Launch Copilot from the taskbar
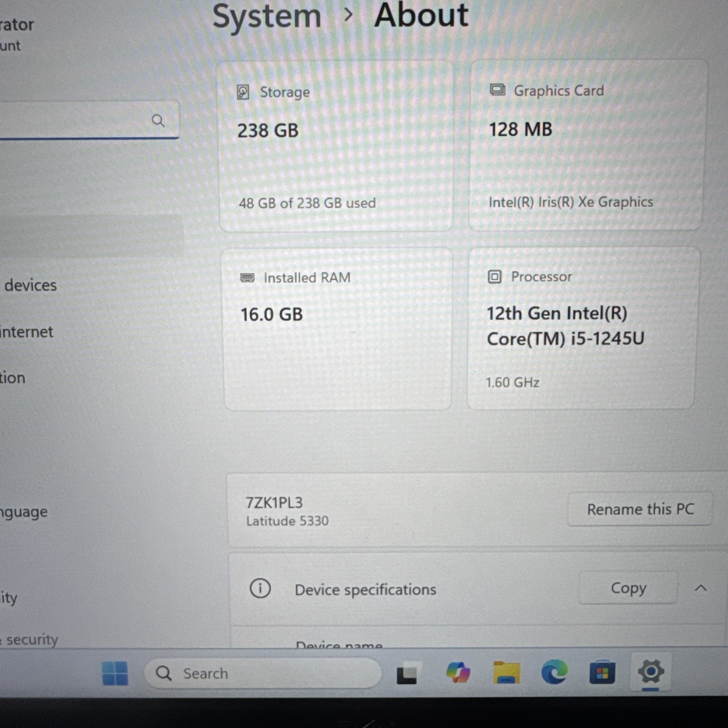 click(x=458, y=672)
